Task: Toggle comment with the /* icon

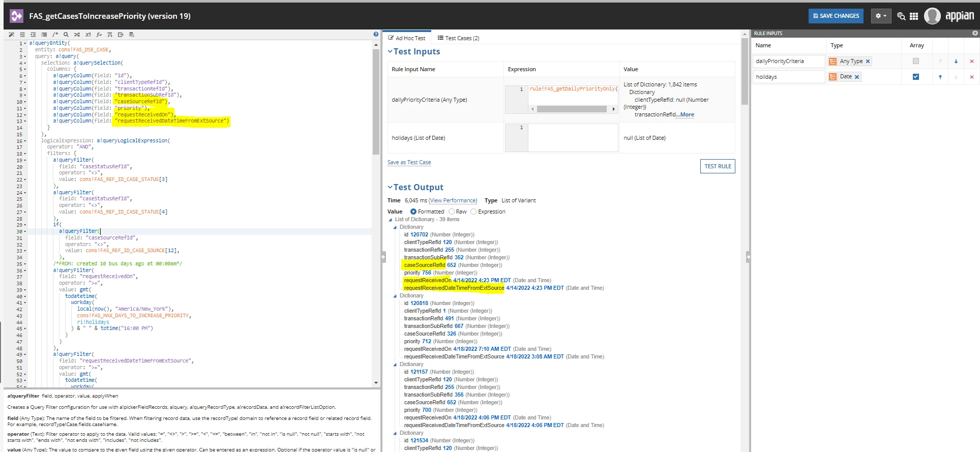Action: click(55, 35)
